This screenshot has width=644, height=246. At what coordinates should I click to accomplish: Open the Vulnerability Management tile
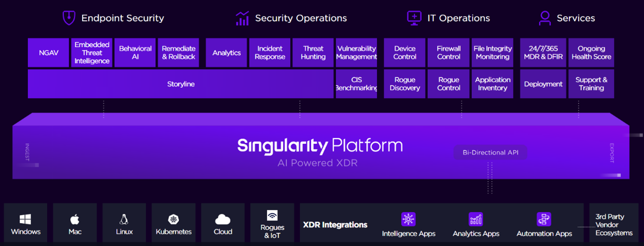pos(356,53)
